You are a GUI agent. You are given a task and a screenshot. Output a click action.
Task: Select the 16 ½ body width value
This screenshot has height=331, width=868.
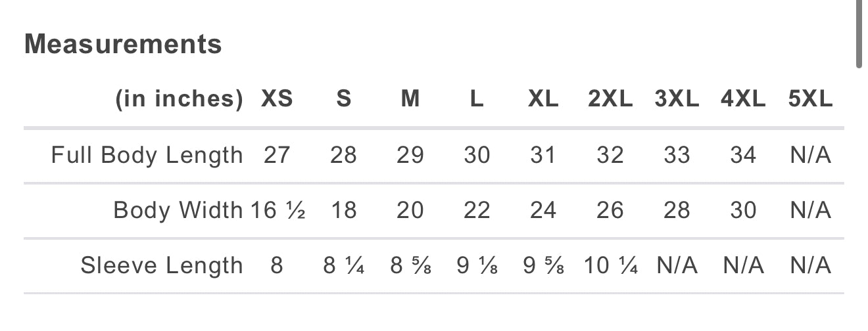pos(277,210)
